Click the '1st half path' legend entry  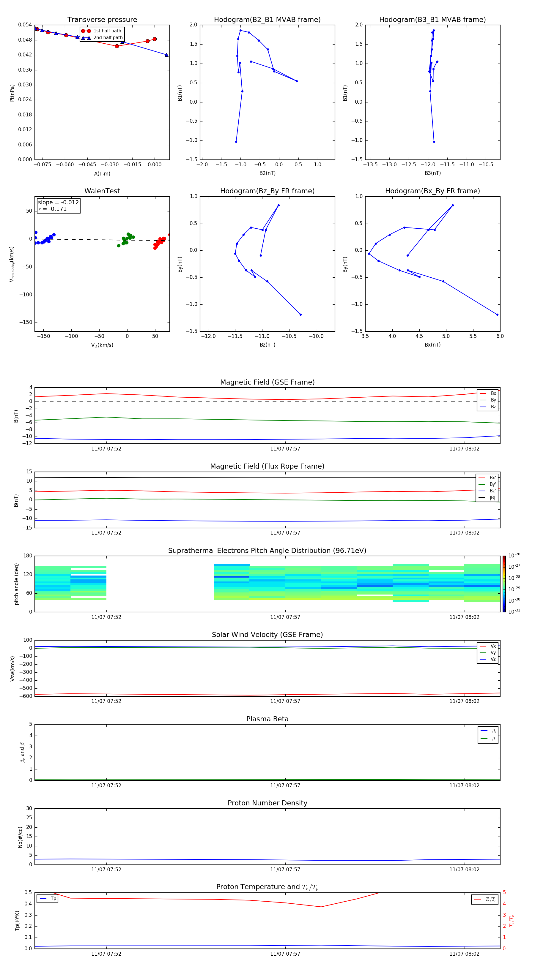101,31
